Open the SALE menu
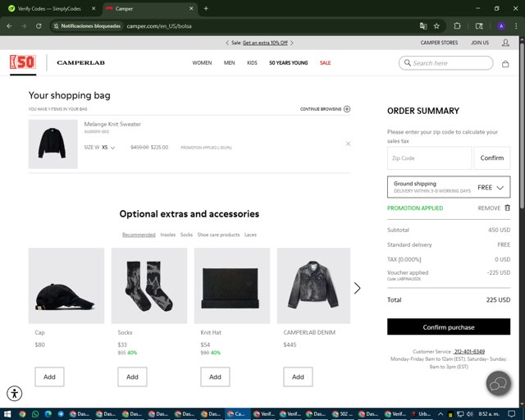This screenshot has height=420, width=525. (x=325, y=62)
